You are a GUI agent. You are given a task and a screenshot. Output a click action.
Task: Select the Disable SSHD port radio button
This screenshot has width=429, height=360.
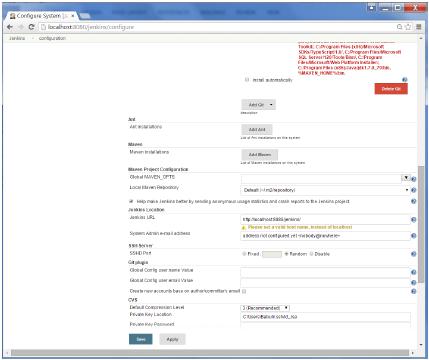pyautogui.click(x=311, y=254)
